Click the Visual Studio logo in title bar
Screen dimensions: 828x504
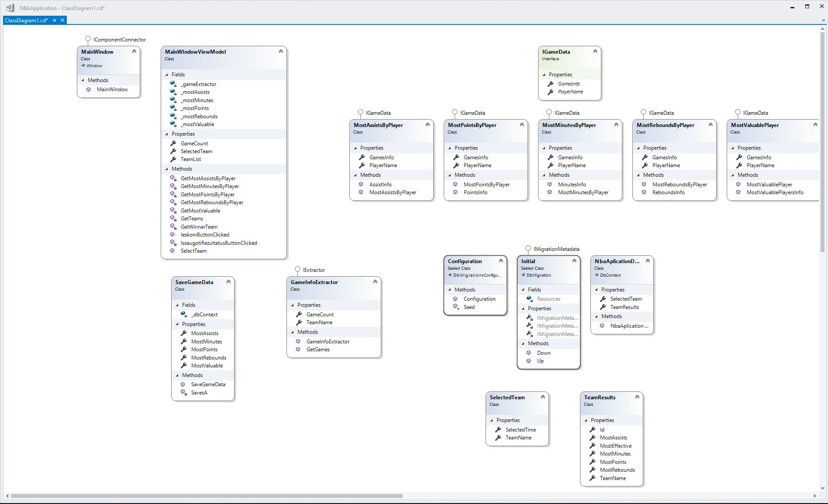[10, 8]
